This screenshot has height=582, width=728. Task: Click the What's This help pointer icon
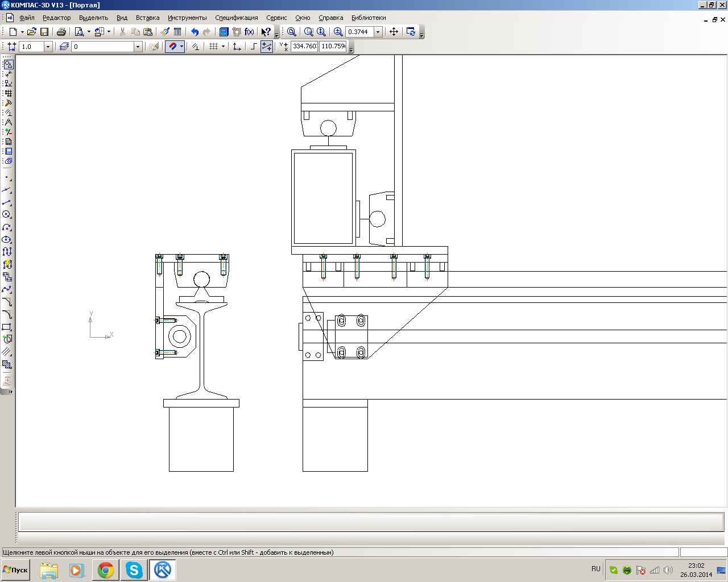(266, 32)
